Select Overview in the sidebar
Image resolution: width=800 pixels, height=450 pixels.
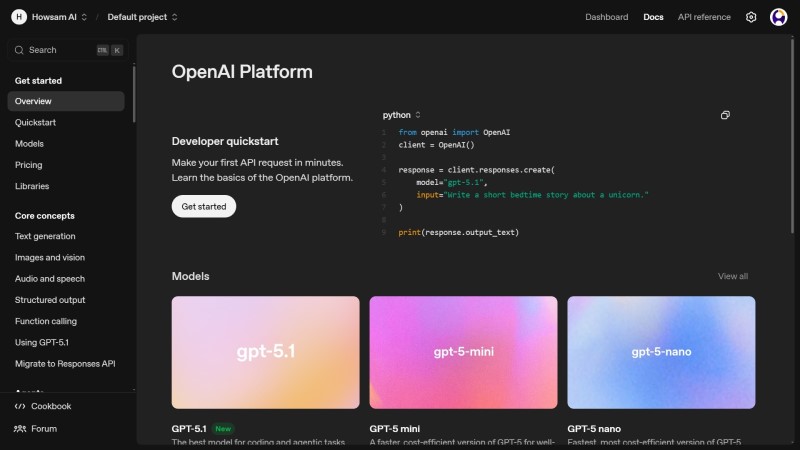pyautogui.click(x=66, y=101)
